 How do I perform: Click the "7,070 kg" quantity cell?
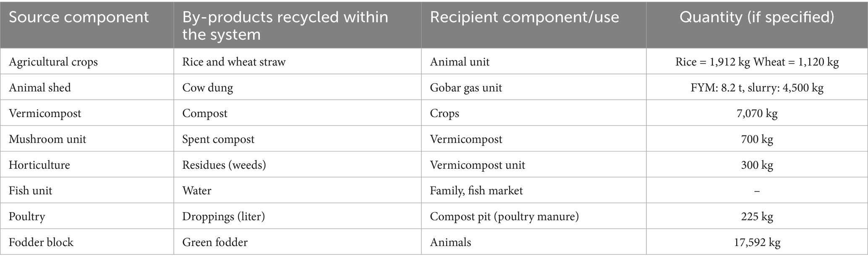[x=757, y=113]
